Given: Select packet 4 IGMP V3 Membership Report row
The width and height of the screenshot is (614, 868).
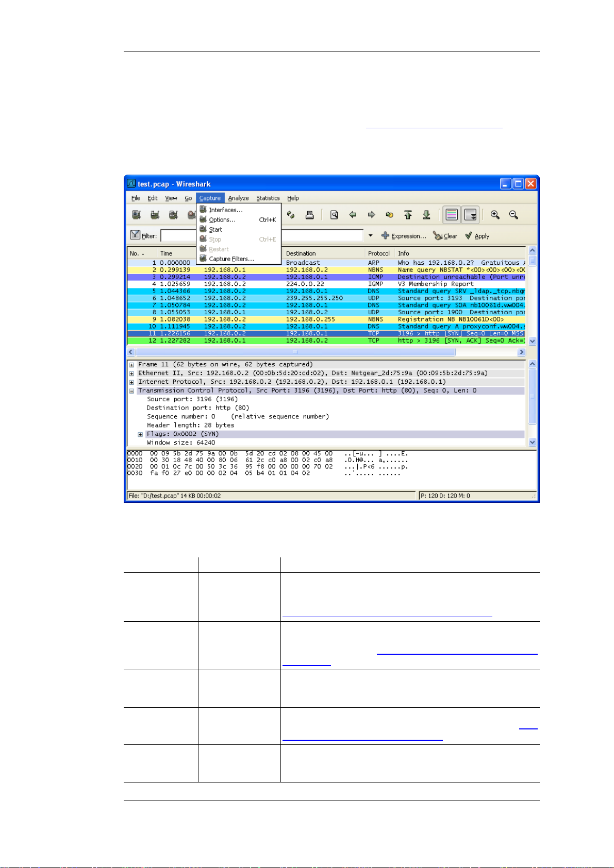Looking at the screenshot, I should point(327,284).
